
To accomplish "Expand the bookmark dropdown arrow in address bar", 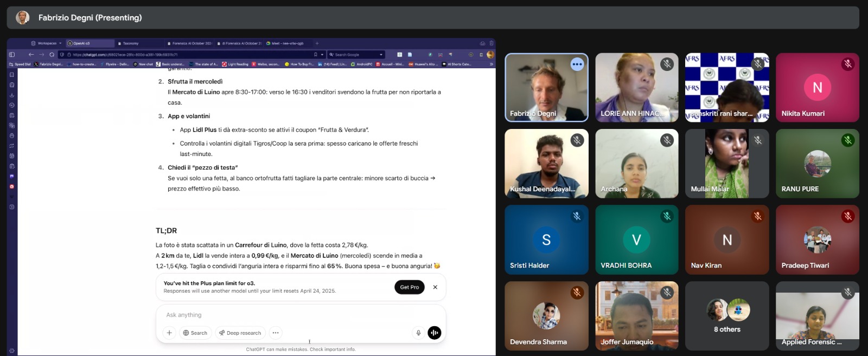I will [x=322, y=55].
